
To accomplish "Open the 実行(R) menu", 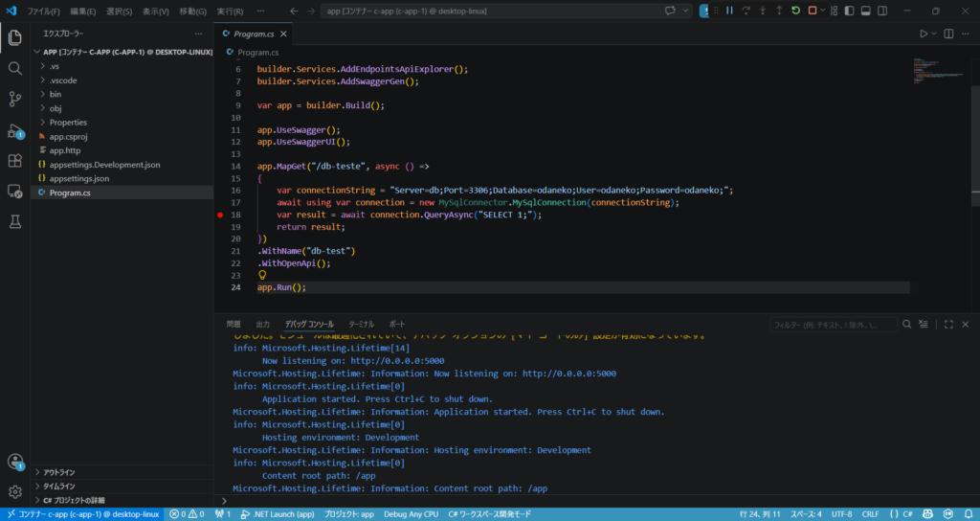I will pos(230,11).
